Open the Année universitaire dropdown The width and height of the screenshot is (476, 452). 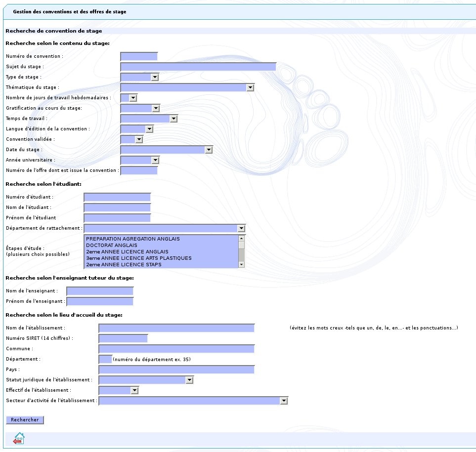[140, 160]
